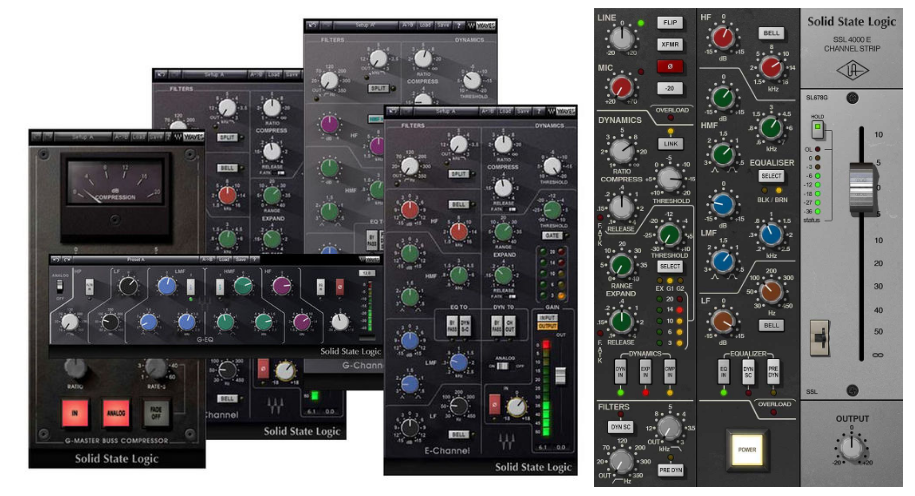
Task: Toggle EXP IN switch on UAD strip
Action: point(645,372)
